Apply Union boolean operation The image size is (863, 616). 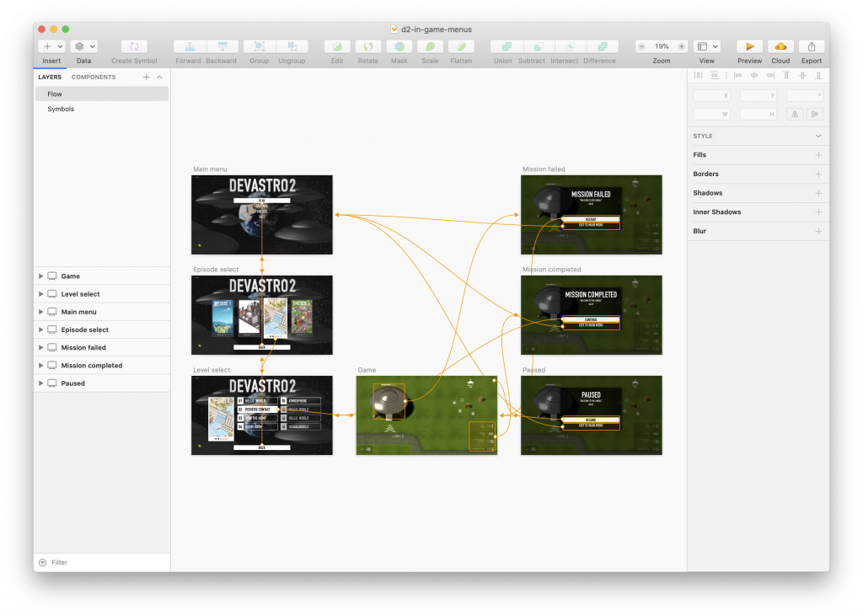click(x=507, y=47)
